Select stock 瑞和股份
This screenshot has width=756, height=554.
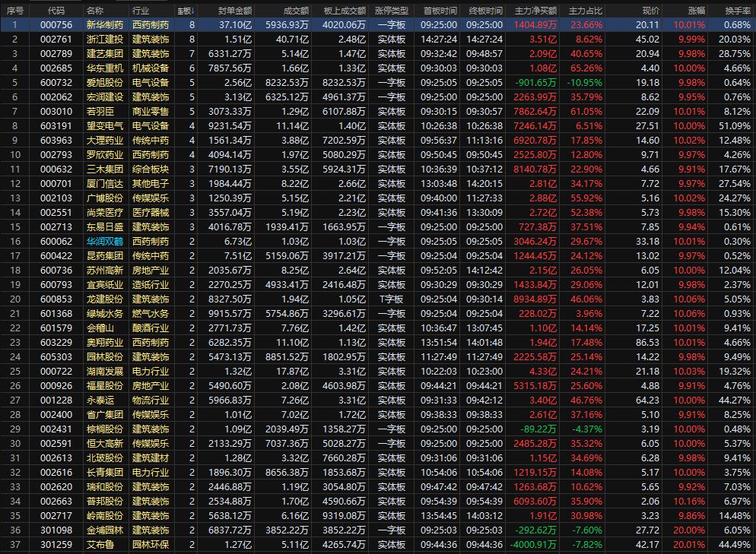(x=105, y=487)
